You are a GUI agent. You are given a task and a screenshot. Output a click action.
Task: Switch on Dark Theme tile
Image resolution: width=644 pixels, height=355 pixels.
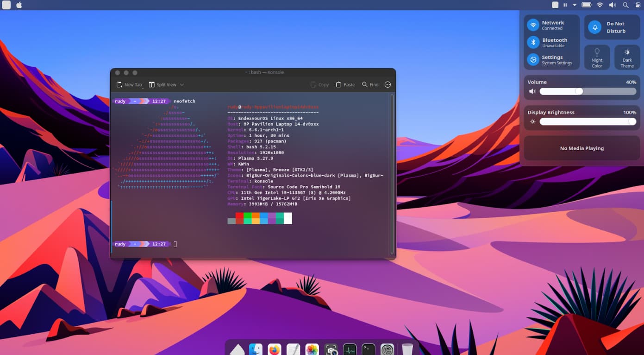point(627,57)
